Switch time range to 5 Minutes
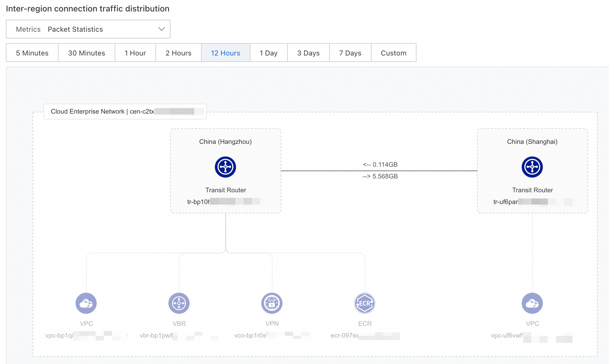The image size is (609, 364). point(32,53)
